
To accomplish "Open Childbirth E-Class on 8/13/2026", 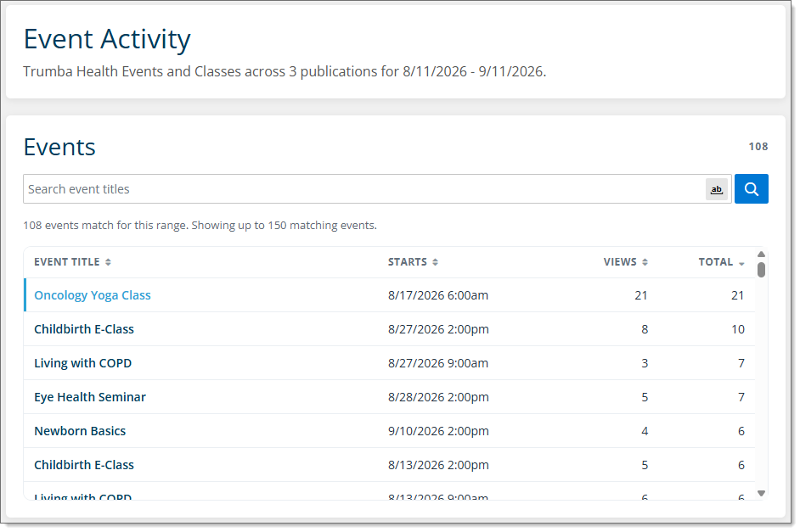I will click(x=84, y=465).
